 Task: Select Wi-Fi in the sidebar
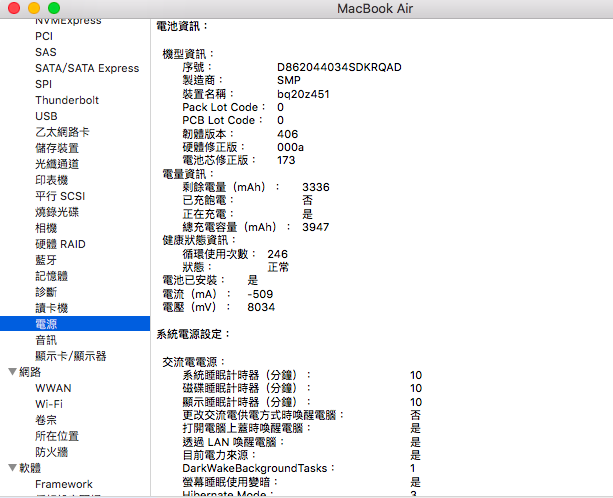(x=49, y=404)
